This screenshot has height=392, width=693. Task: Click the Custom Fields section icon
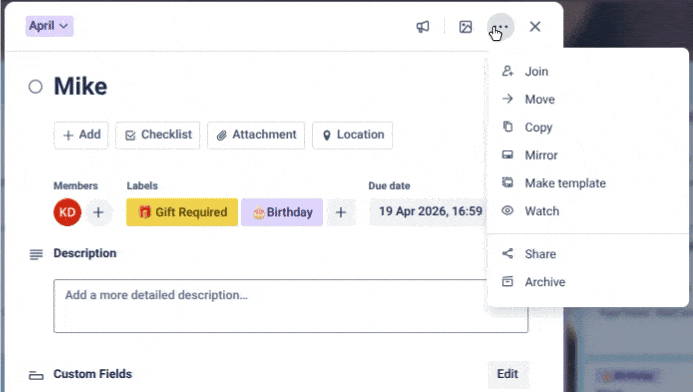(36, 375)
